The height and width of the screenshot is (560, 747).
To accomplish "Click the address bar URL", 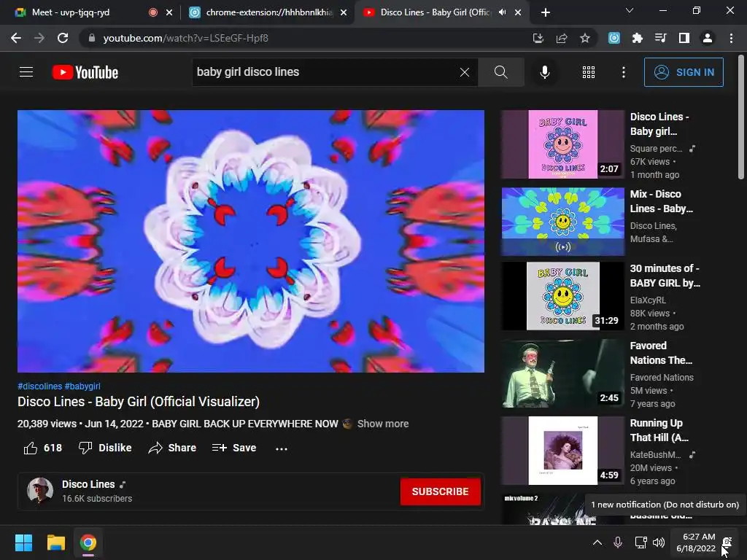I will pyautogui.click(x=186, y=38).
